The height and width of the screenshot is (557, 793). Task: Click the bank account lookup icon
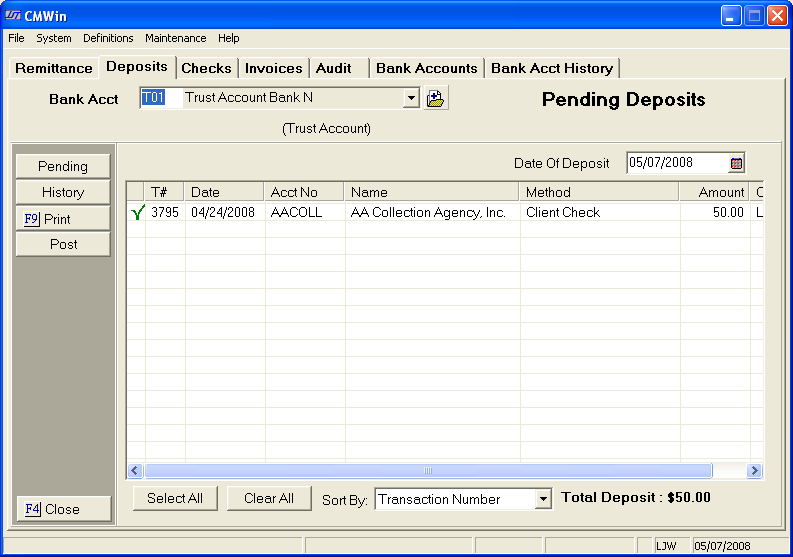tap(435, 98)
